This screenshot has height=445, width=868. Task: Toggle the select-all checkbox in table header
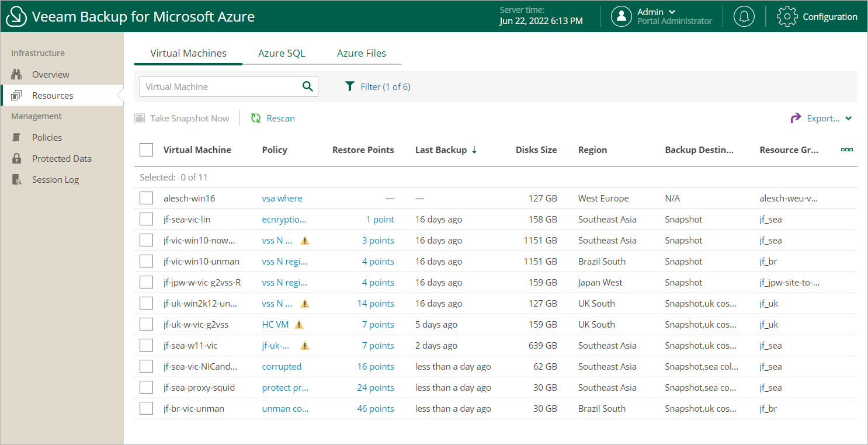tap(146, 150)
